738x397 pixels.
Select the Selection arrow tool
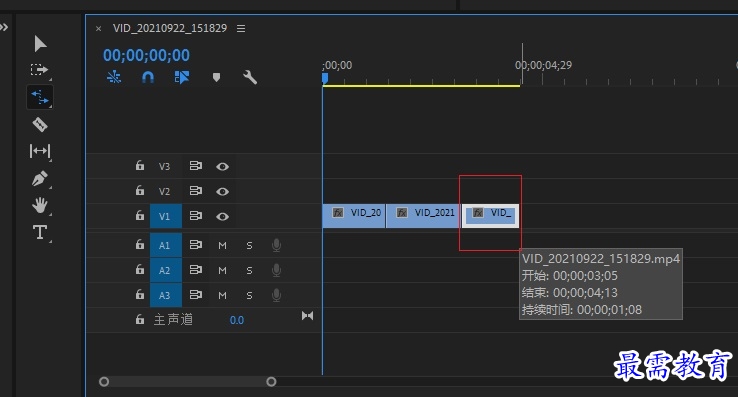40,44
